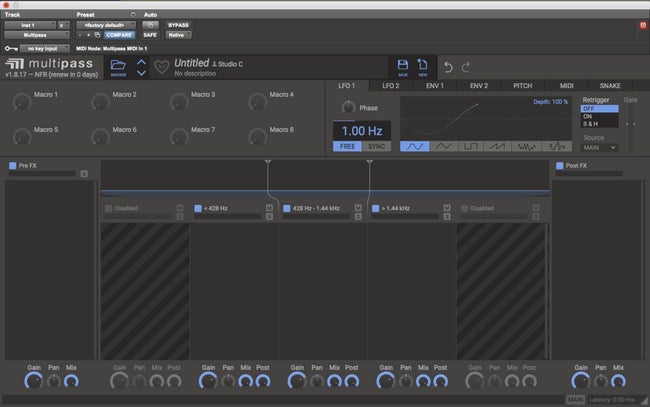Undo the last change
Image resolution: width=650 pixels, height=407 pixels.
(x=448, y=67)
